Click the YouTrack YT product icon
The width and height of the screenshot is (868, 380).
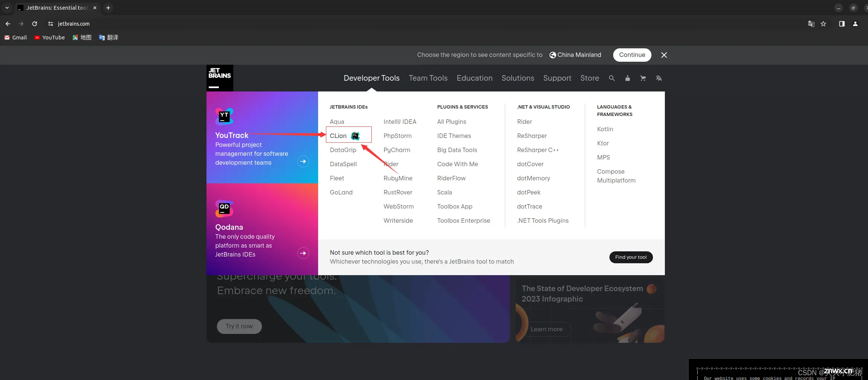pyautogui.click(x=224, y=117)
